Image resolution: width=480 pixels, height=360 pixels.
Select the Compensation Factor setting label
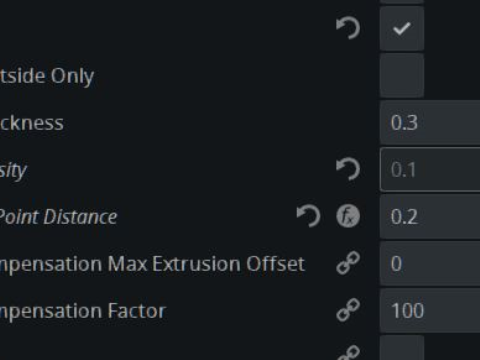(x=83, y=312)
